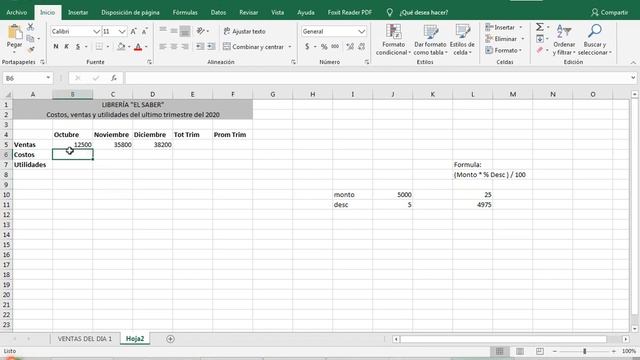The image size is (640, 360).
Task: Decrease indent
Action: click(x=200, y=47)
